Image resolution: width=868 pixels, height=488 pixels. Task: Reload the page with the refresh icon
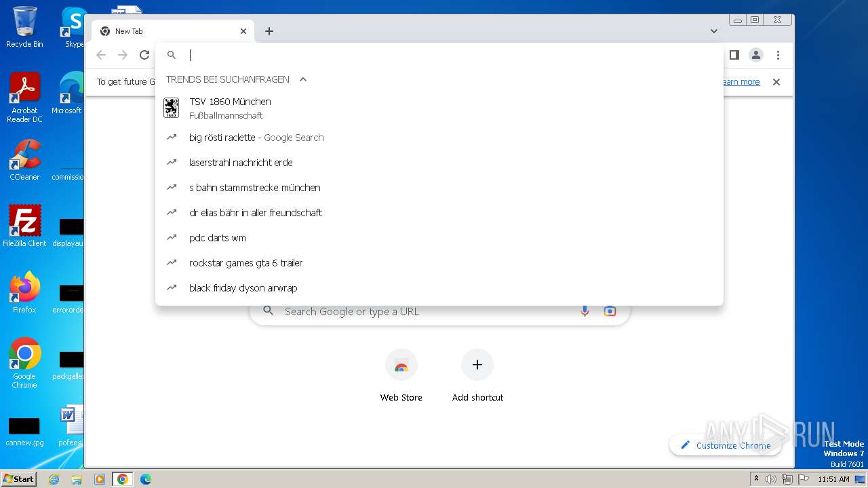pyautogui.click(x=144, y=55)
